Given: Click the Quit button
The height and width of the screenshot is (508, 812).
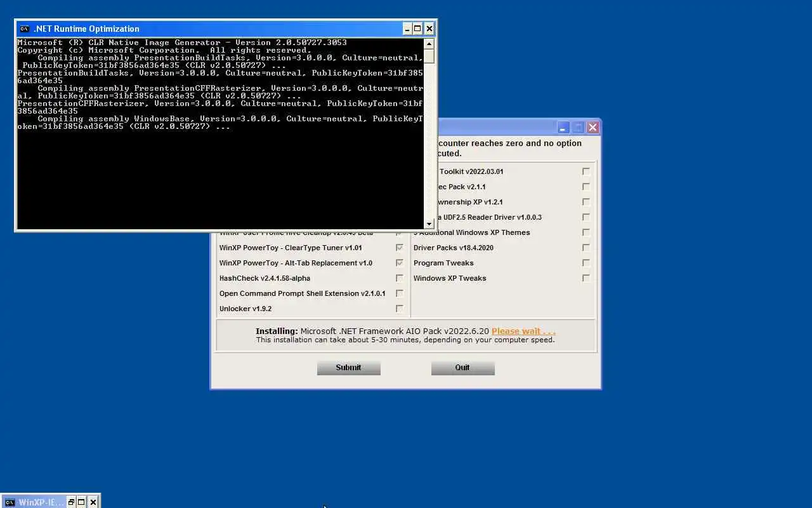Looking at the screenshot, I should (x=463, y=368).
